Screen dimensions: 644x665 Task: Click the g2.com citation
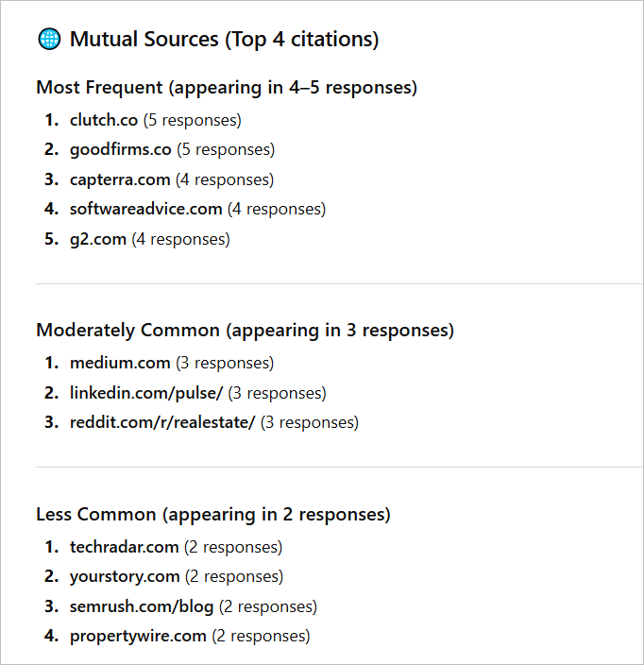coord(98,239)
